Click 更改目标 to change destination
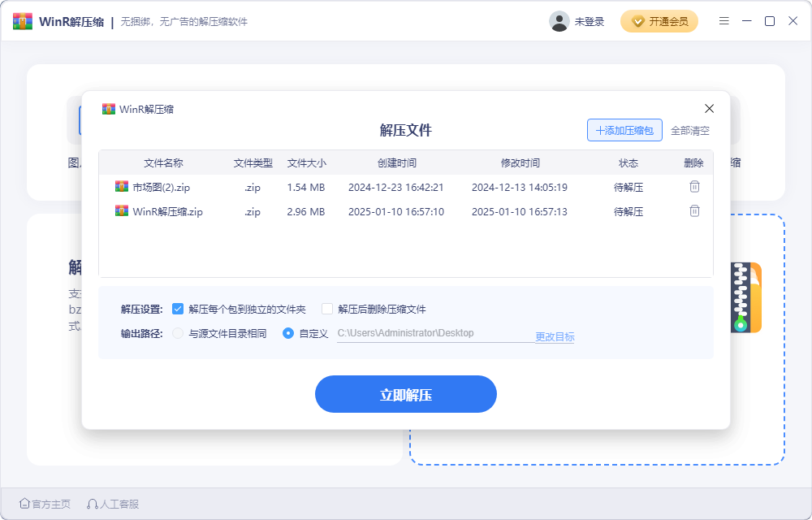The height and width of the screenshot is (520, 812). pyautogui.click(x=555, y=336)
